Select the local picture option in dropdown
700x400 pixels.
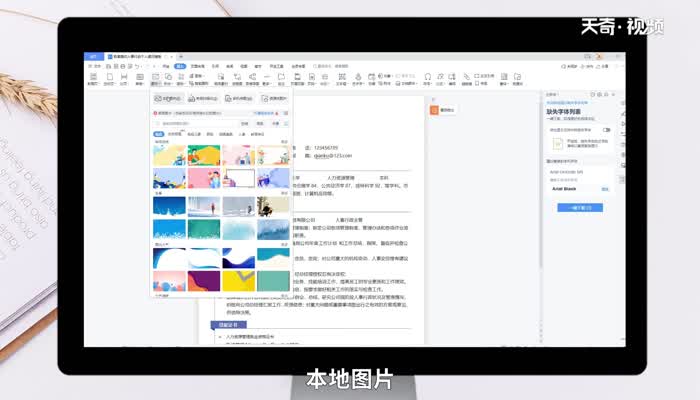[x=168, y=98]
